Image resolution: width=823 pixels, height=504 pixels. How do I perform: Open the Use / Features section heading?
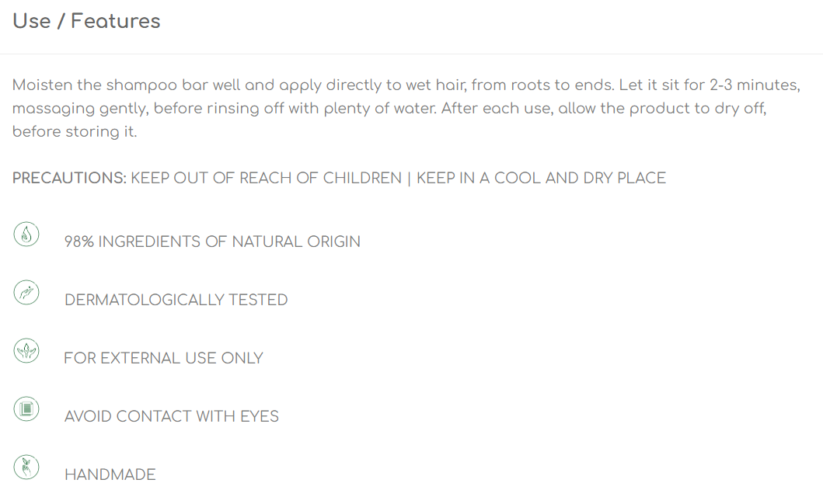[86, 21]
